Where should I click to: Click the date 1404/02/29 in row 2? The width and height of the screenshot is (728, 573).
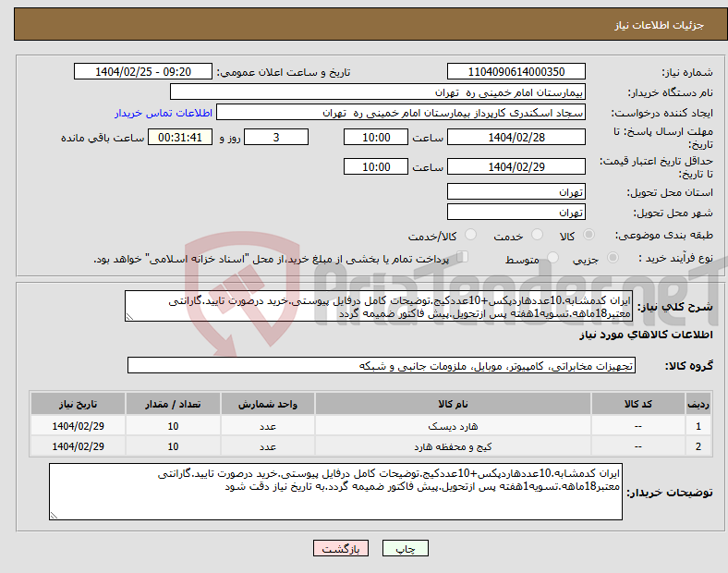point(78,446)
